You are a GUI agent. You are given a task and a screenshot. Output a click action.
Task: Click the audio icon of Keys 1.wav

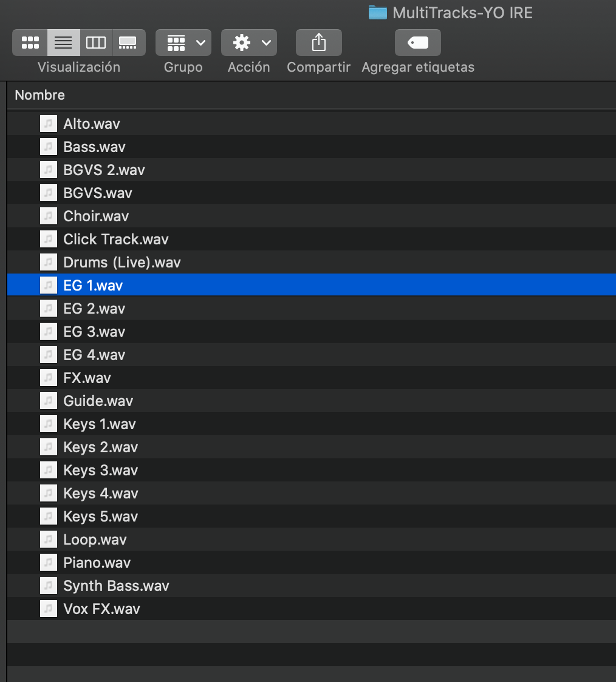coord(49,423)
